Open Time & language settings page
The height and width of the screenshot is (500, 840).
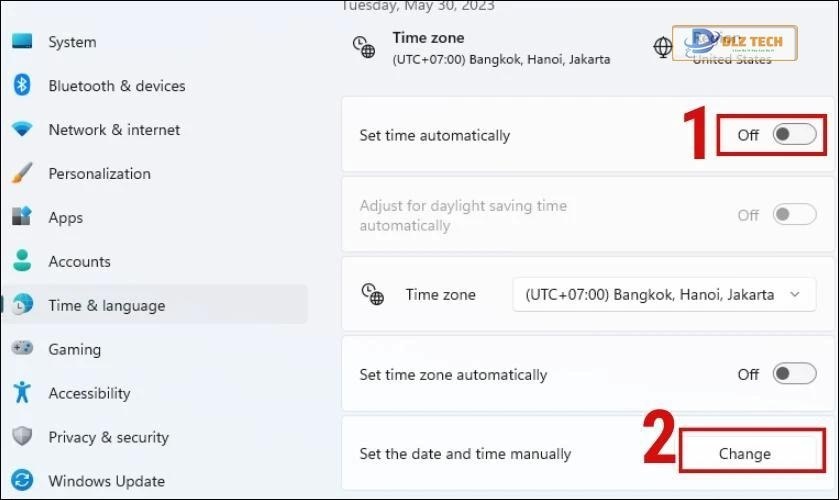tap(106, 306)
